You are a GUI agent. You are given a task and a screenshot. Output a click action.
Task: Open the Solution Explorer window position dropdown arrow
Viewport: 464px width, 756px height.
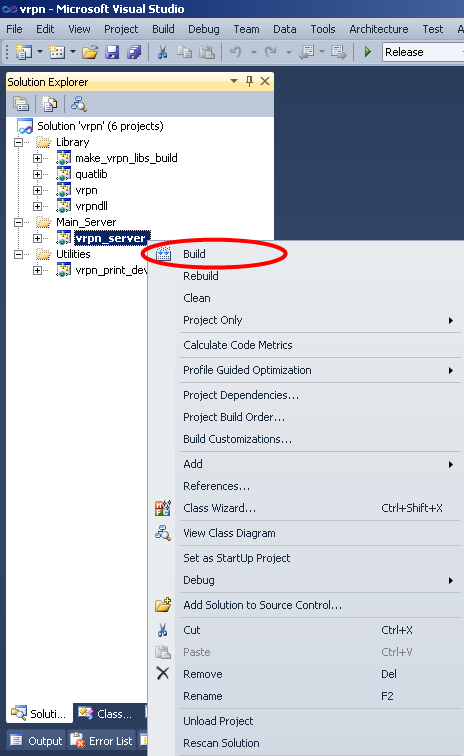(x=234, y=81)
